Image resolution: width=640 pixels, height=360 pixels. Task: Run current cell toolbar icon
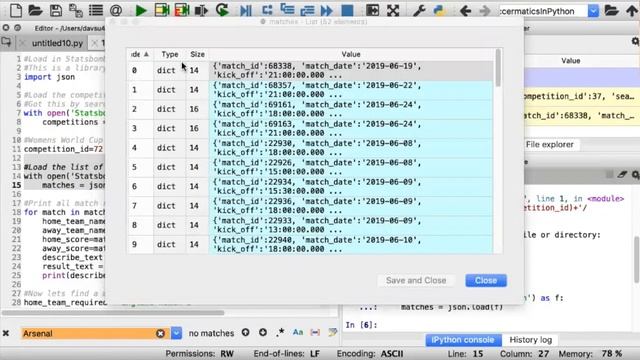coord(162,10)
